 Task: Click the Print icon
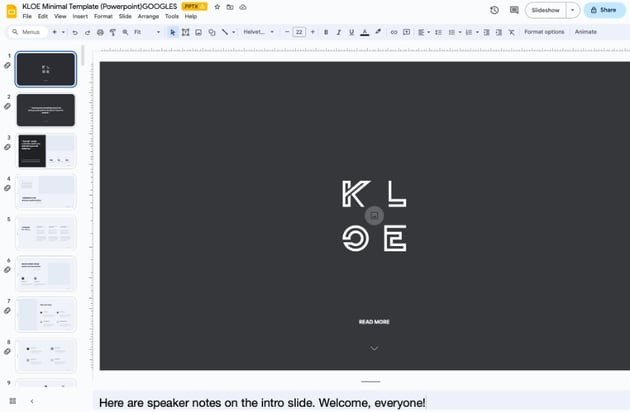[100, 32]
